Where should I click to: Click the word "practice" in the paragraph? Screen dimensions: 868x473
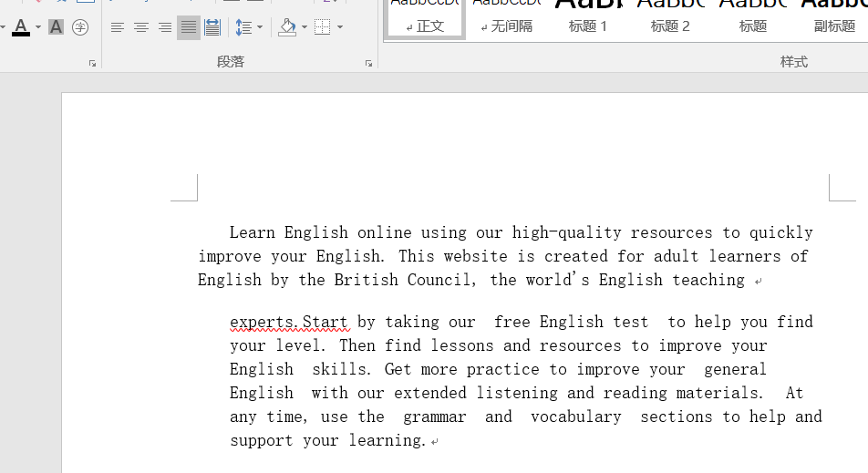[502, 369]
